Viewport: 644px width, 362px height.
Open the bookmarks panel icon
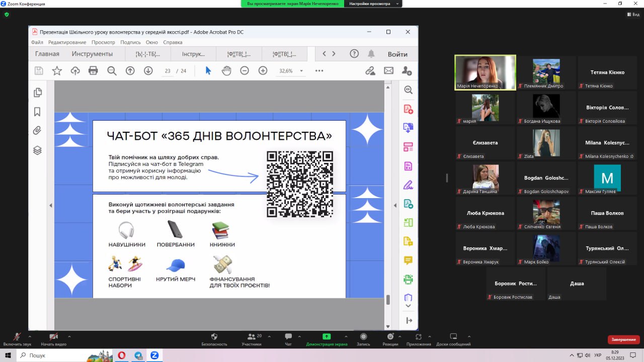click(x=37, y=112)
